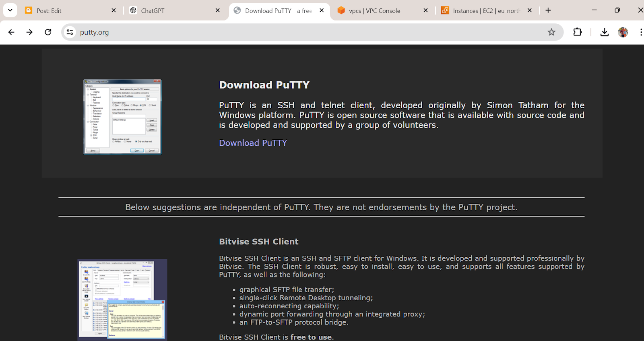Viewport: 644px width, 341px height.
Task: Close the vpcs VPC Console tab
Action: pyautogui.click(x=426, y=10)
